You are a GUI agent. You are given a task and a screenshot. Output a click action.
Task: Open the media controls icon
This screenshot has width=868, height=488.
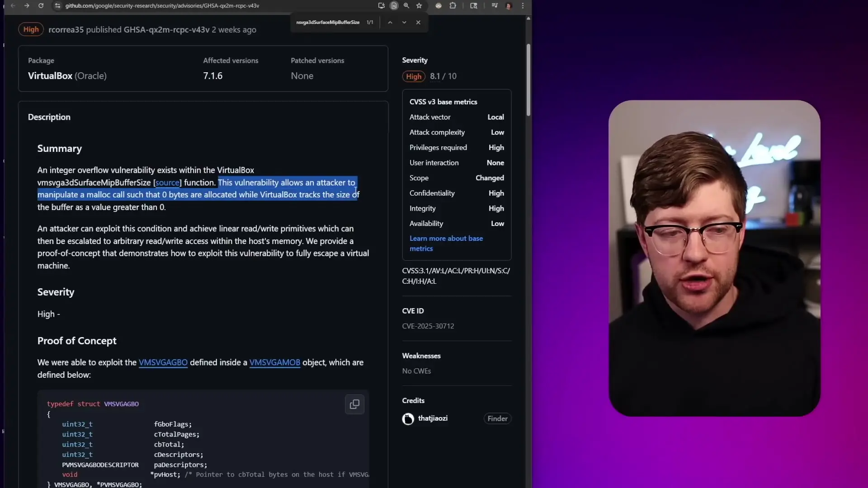[x=495, y=5]
